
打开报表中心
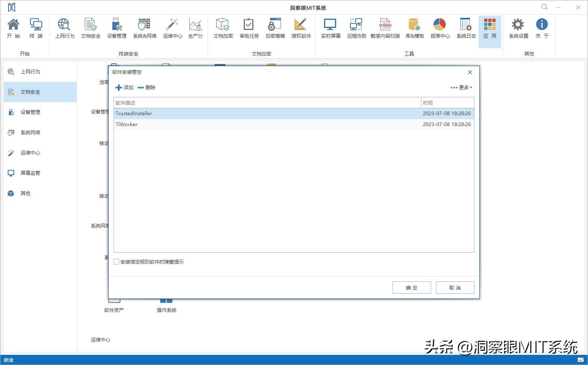(440, 28)
